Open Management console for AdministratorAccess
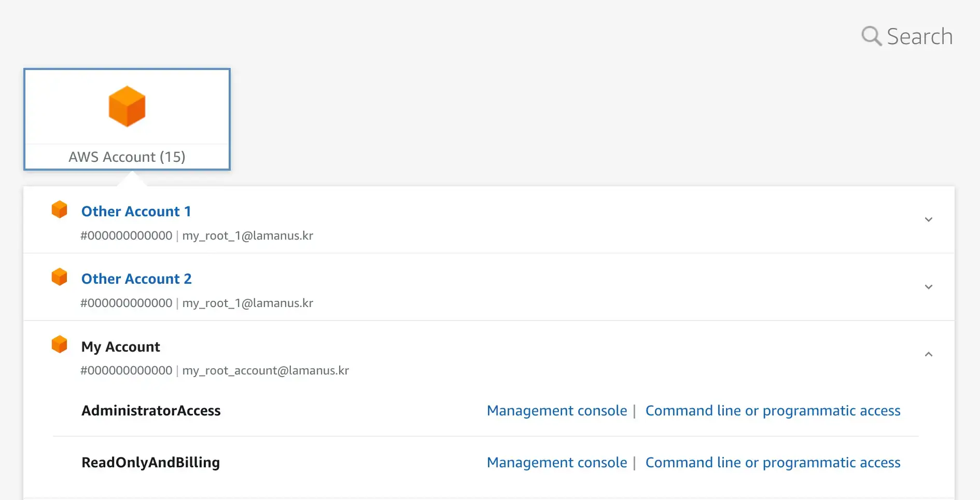 [x=557, y=411]
